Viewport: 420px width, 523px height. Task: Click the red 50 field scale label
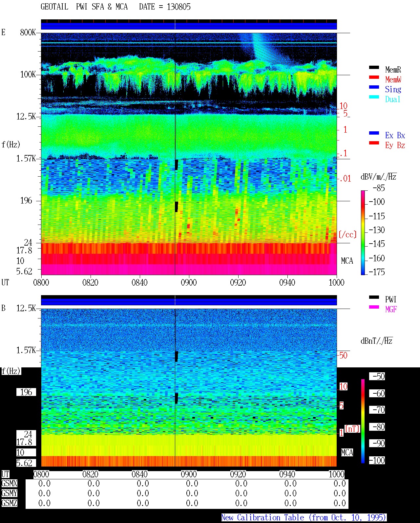tap(343, 355)
